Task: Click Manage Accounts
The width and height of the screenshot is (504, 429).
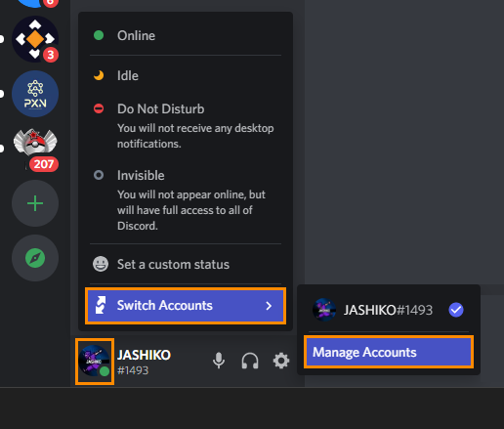Action: pyautogui.click(x=389, y=352)
